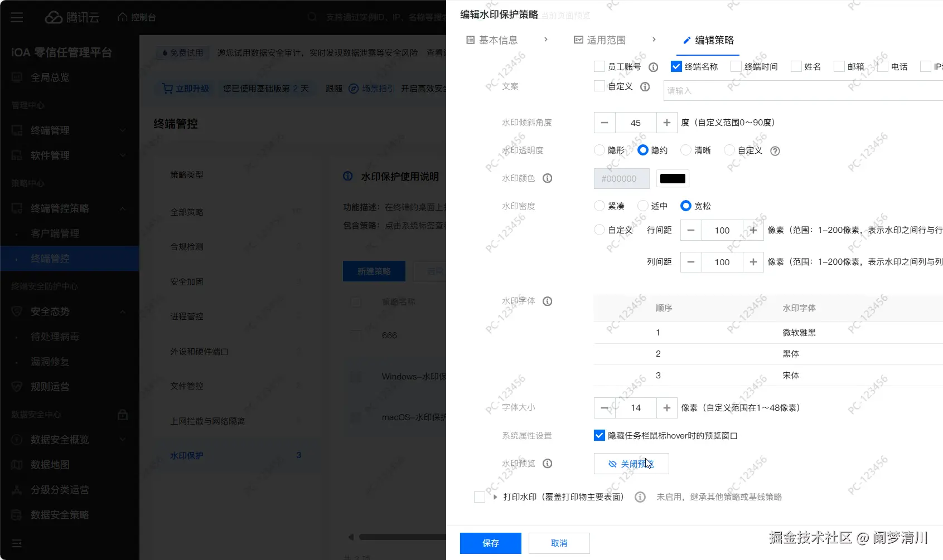Click info icon next to 自定义 text
This screenshot has width=943, height=560.
pyautogui.click(x=645, y=87)
